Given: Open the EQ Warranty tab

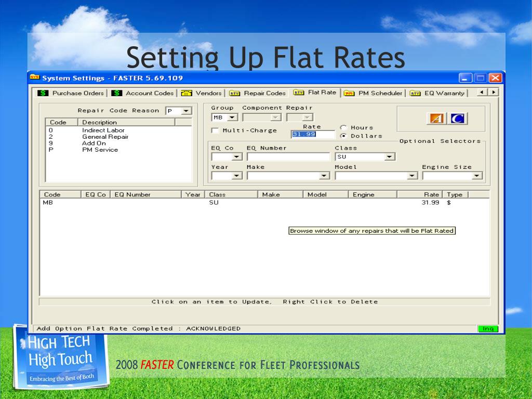Looking at the screenshot, I should [437, 93].
